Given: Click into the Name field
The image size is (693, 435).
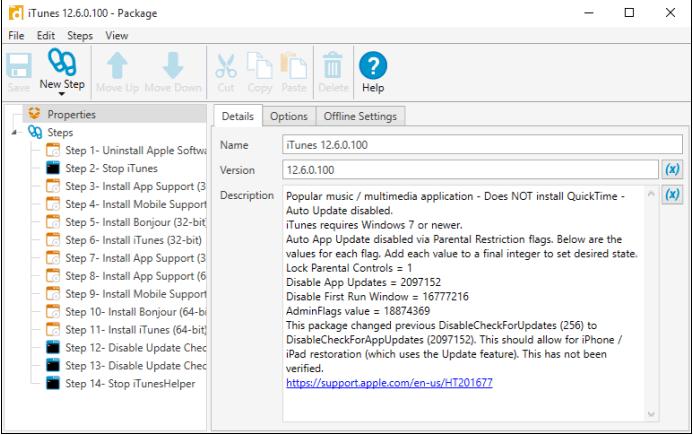Looking at the screenshot, I should point(482,145).
